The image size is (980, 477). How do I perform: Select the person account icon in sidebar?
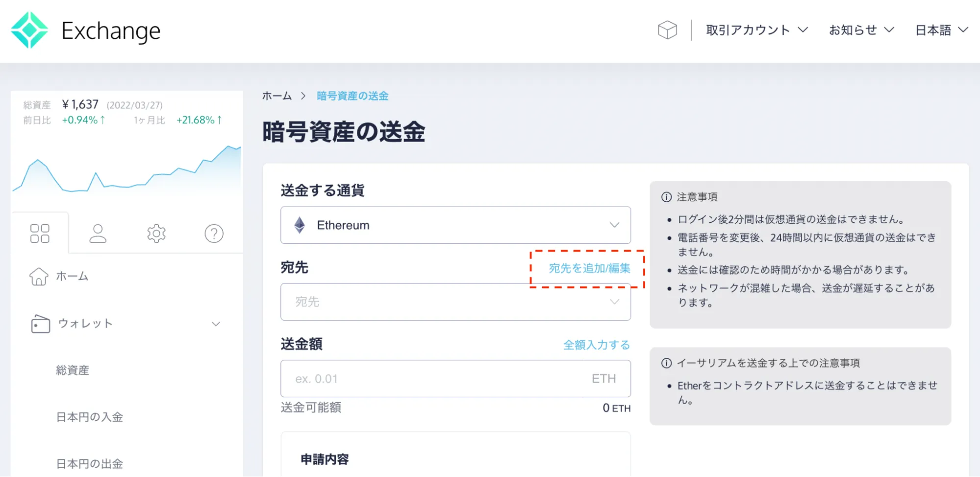pos(98,233)
